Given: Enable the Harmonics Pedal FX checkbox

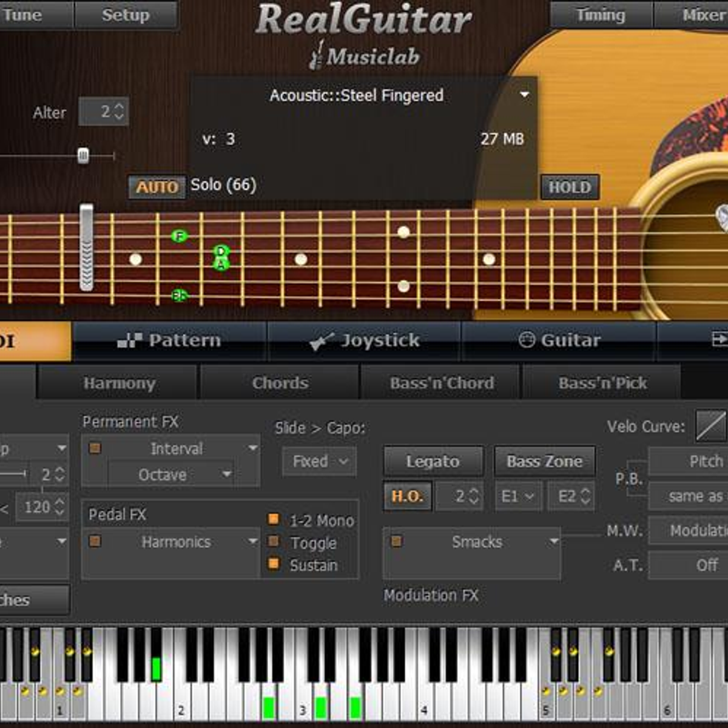Looking at the screenshot, I should 95,541.
